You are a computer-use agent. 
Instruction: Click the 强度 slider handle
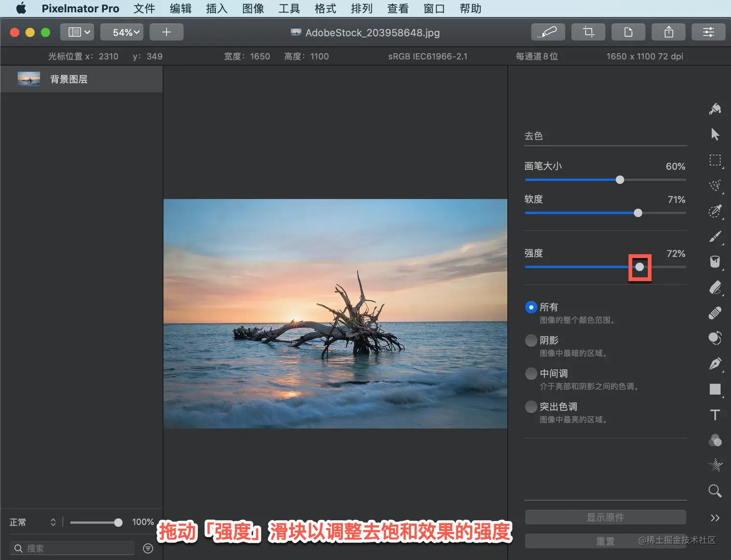pyautogui.click(x=640, y=267)
